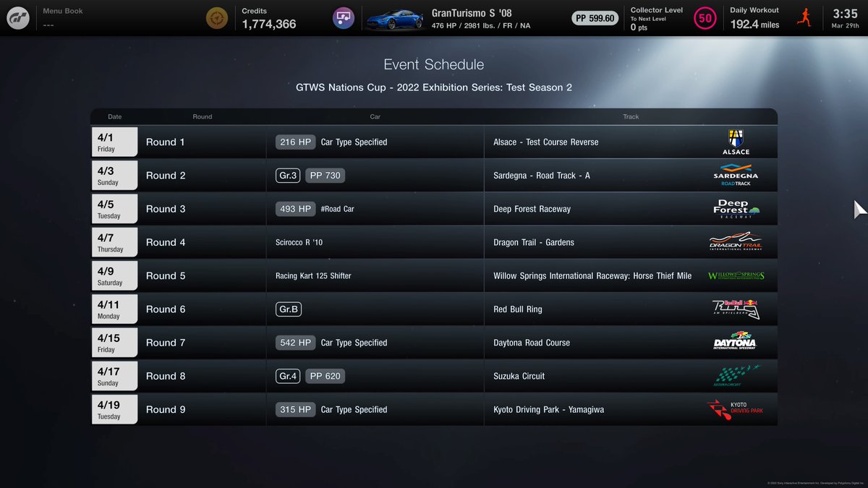The image size is (868, 488).
Task: Select the blue GranTurismo S car thumbnail
Action: click(394, 18)
